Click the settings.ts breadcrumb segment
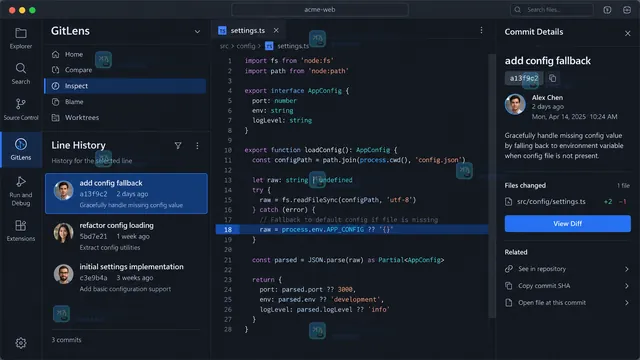 293,46
